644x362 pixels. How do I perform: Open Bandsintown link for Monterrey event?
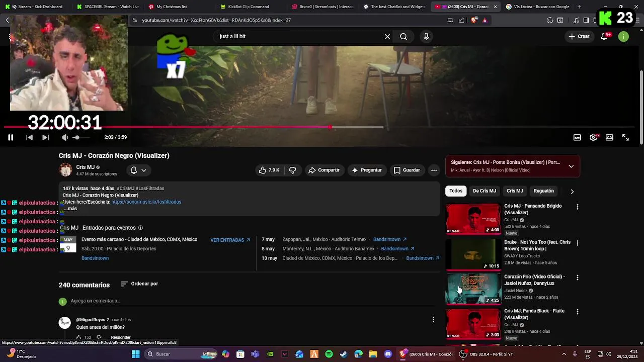pyautogui.click(x=397, y=249)
